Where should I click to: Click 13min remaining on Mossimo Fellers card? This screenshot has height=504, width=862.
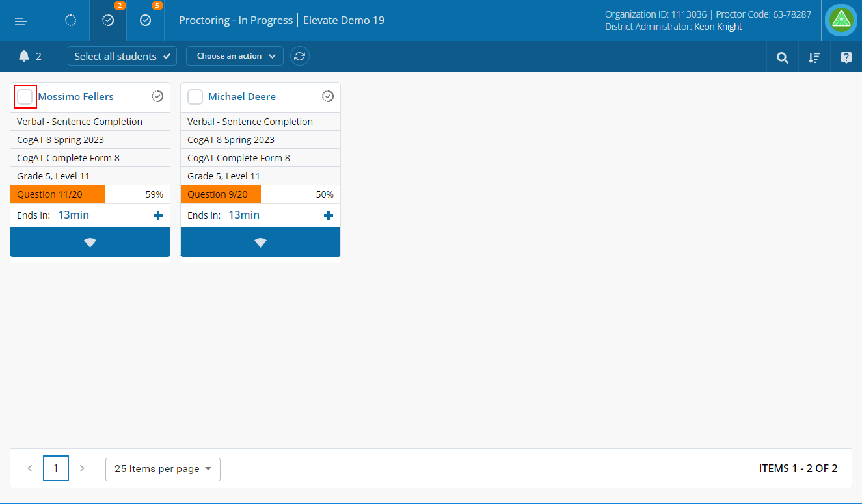[x=74, y=215]
